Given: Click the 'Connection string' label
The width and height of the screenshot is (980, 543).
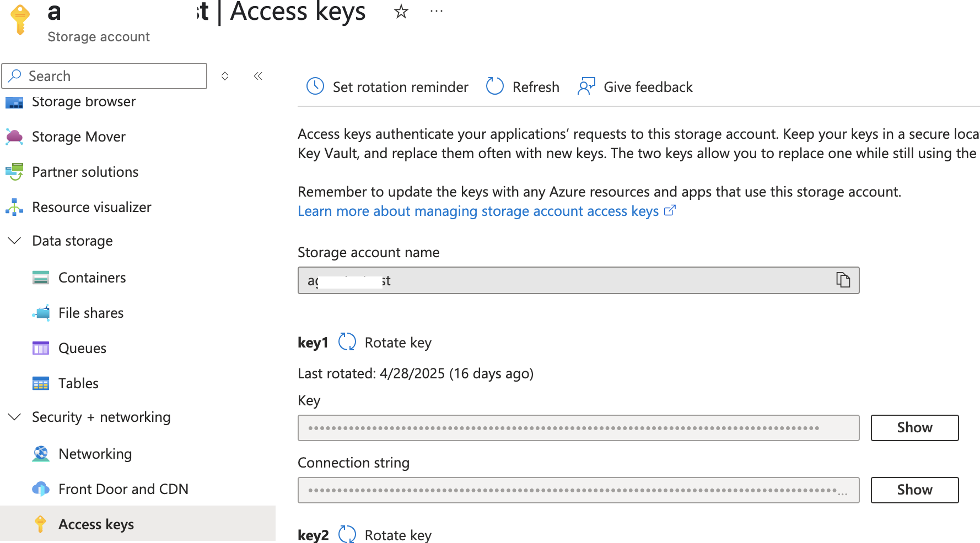Looking at the screenshot, I should tap(353, 463).
